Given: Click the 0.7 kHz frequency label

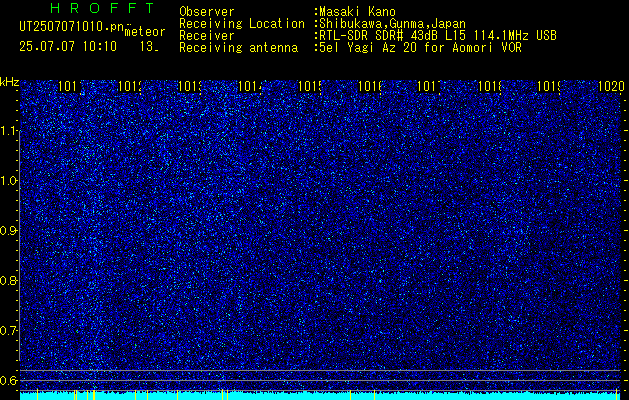Looking at the screenshot, I should [9, 331].
